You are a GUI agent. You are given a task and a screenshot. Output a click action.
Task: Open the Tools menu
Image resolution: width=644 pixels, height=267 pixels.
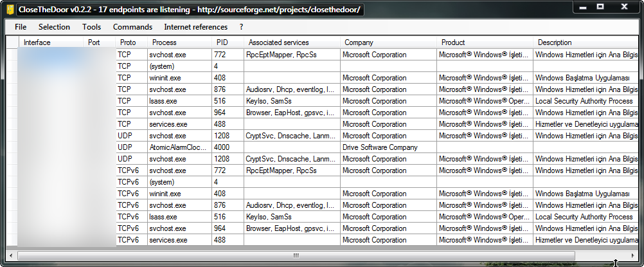coord(91,27)
